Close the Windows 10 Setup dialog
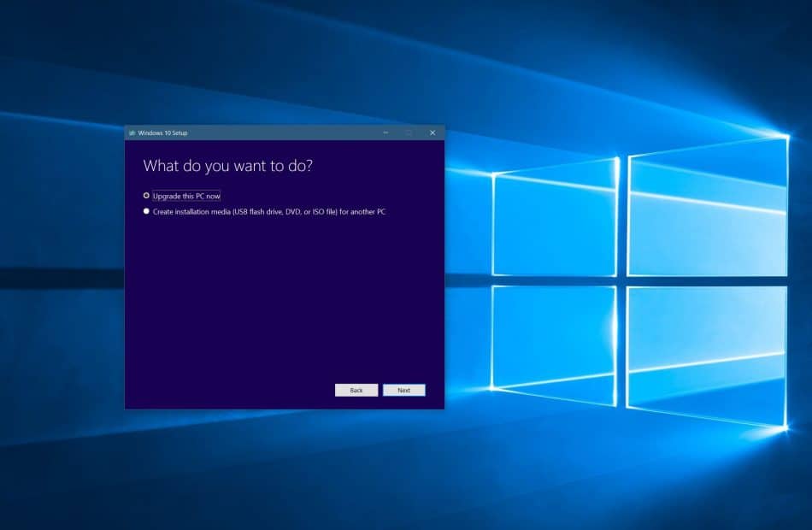 432,132
